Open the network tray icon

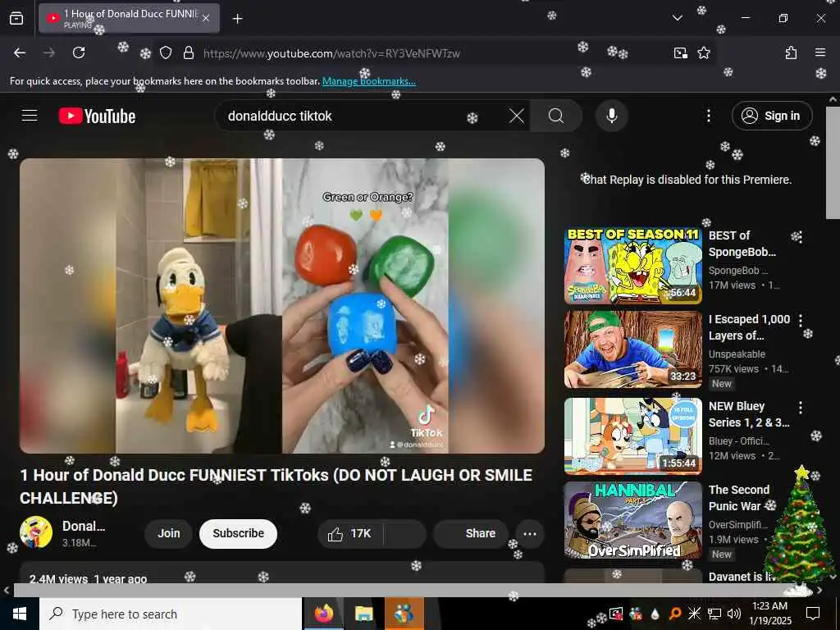click(x=714, y=614)
